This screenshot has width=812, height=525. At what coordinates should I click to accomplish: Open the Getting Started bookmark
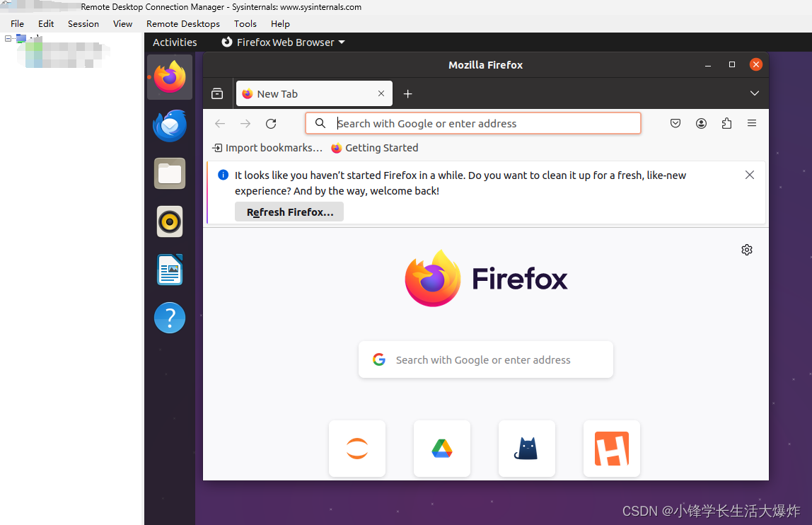point(375,148)
